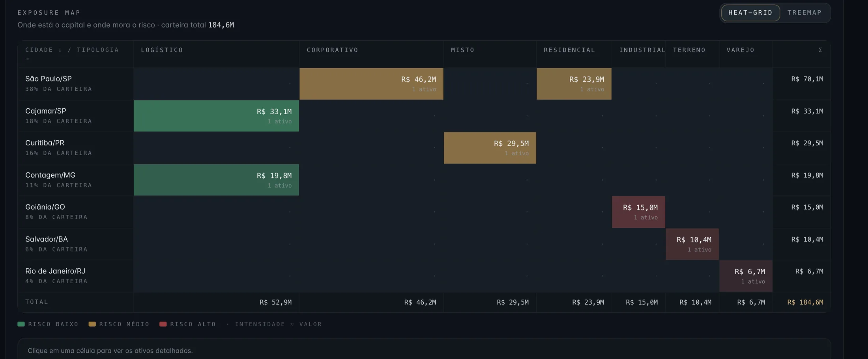Select Cajamar Logístico R$ 33,1M cell
Image resolution: width=868 pixels, height=359 pixels.
[x=216, y=116]
